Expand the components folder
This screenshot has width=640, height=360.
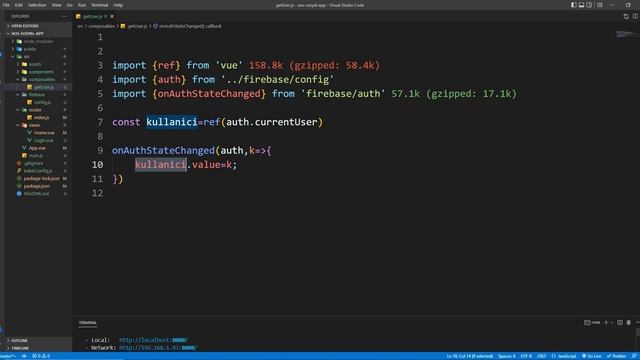click(37, 72)
